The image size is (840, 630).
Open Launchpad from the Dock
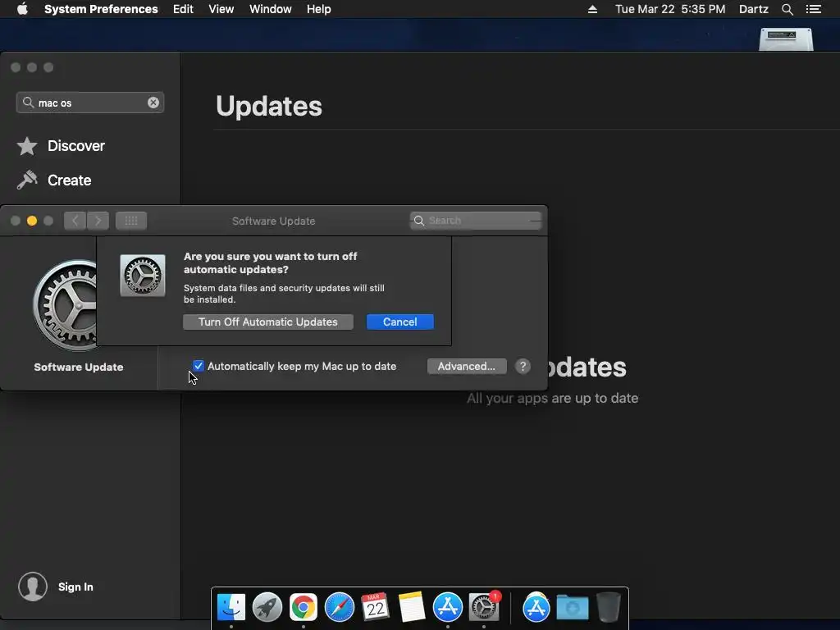click(x=267, y=608)
